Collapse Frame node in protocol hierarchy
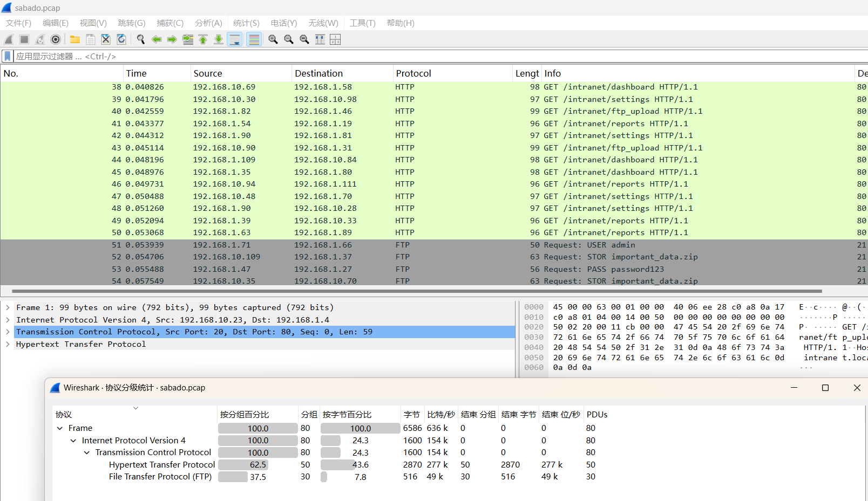The height and width of the screenshot is (501, 868). [x=60, y=428]
